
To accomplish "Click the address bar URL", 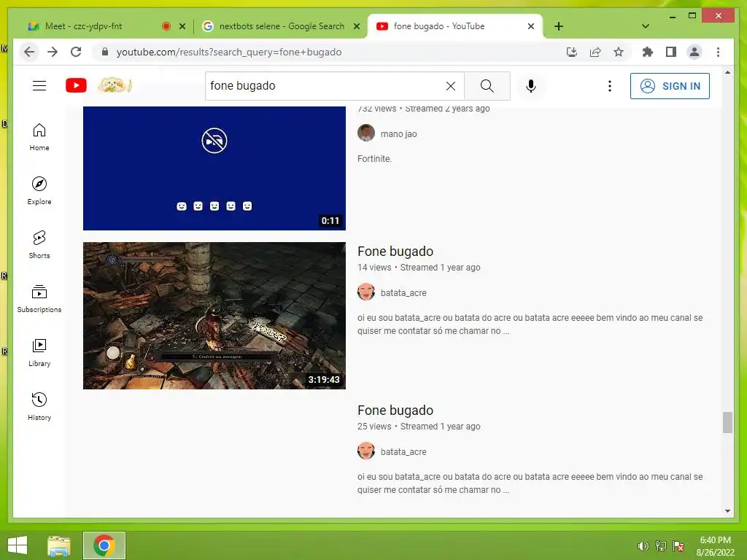I will click(229, 52).
